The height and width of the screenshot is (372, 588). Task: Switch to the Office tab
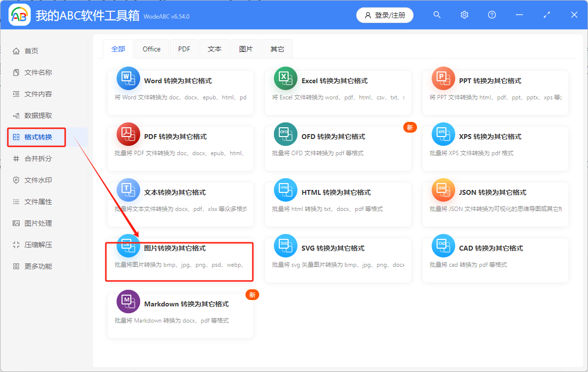(x=151, y=48)
